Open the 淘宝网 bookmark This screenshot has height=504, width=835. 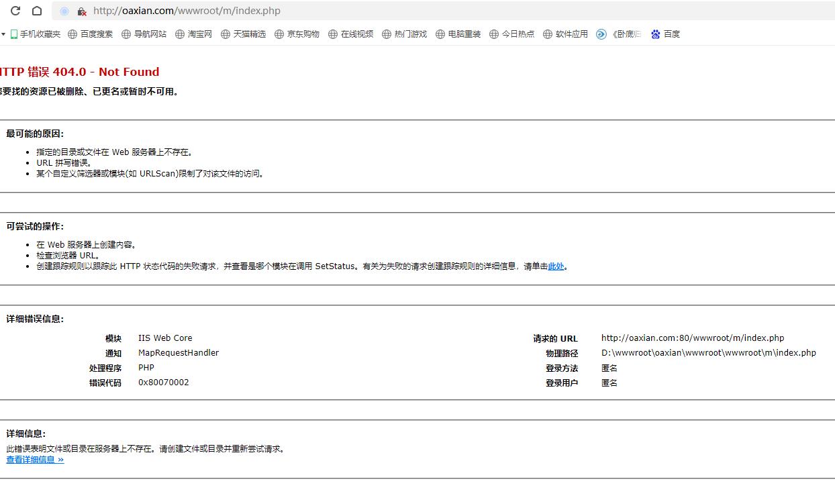click(193, 34)
